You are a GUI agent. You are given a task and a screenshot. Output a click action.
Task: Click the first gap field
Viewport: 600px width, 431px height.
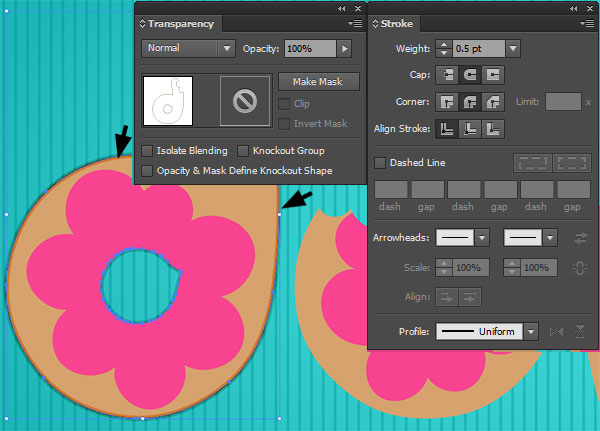point(427,189)
